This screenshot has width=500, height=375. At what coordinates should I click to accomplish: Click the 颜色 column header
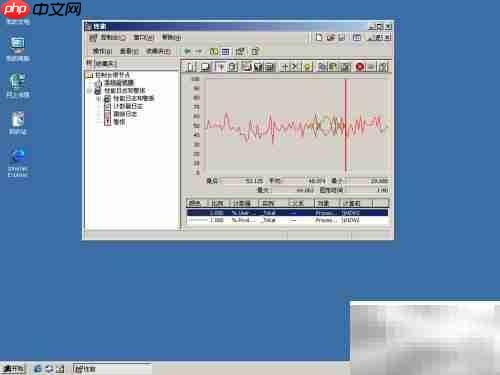(x=196, y=203)
